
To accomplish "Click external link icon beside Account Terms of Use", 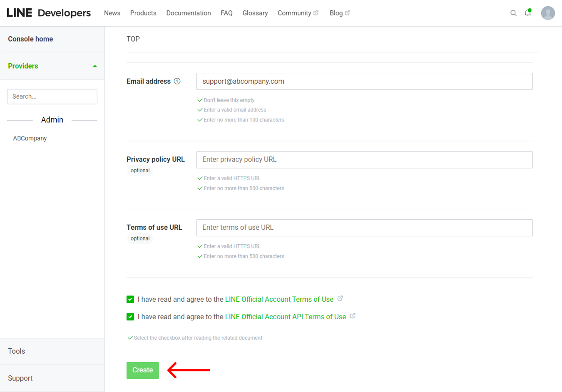I will (x=340, y=298).
